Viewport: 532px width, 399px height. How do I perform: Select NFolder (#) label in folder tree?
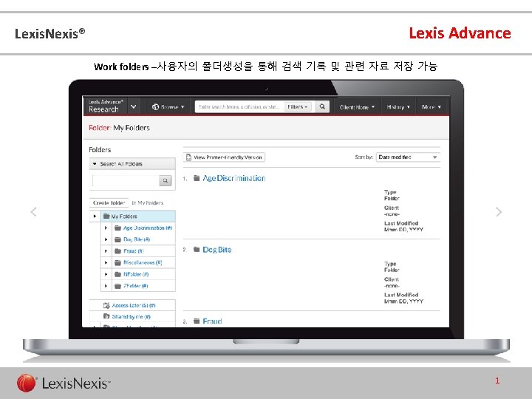coord(136,274)
